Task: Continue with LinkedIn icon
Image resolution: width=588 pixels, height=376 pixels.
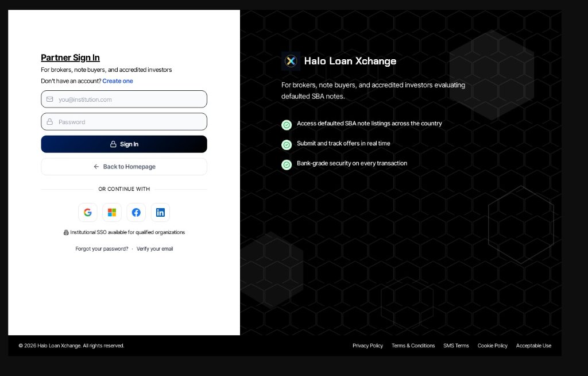Action: pyautogui.click(x=161, y=213)
